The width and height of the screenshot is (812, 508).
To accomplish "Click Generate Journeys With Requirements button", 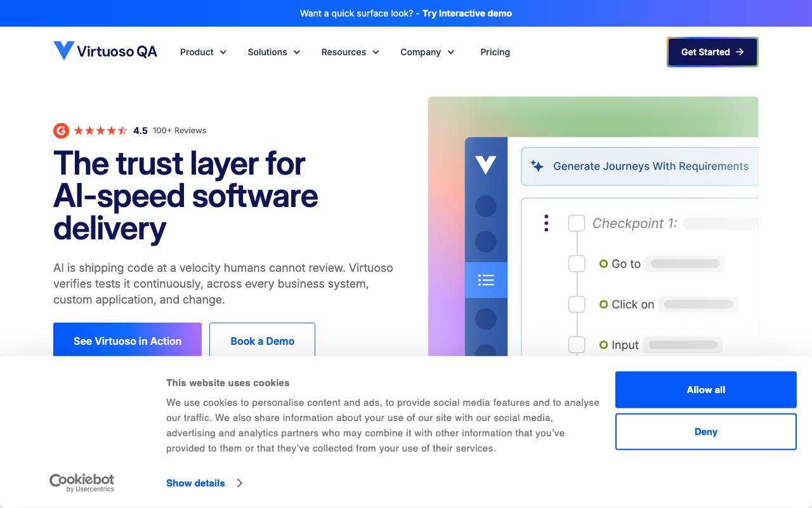I will tap(639, 166).
